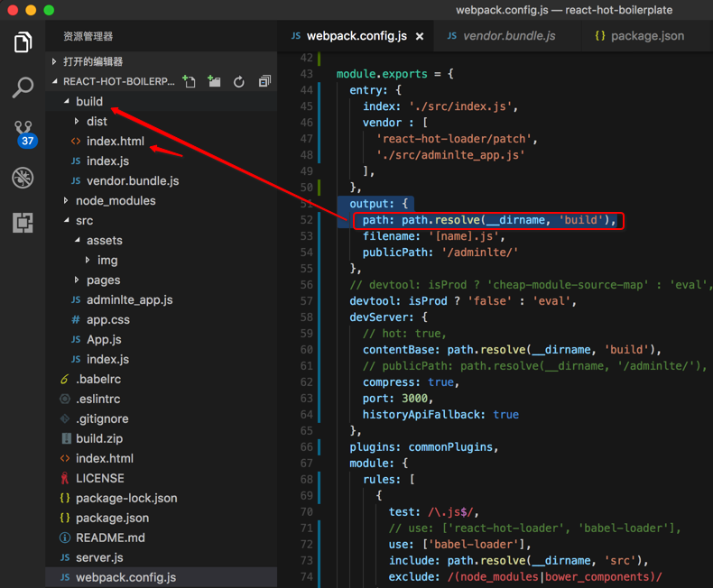Switch to the package.json tab

[646, 36]
